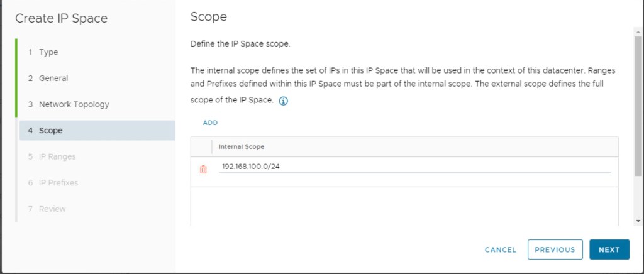
Task: Click the Internal Scope column header
Action: pyautogui.click(x=241, y=146)
